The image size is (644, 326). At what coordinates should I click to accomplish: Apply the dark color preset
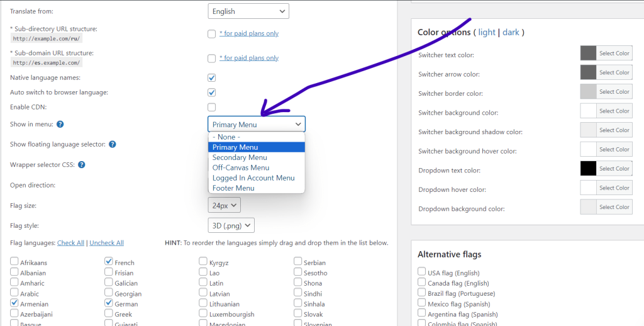511,32
